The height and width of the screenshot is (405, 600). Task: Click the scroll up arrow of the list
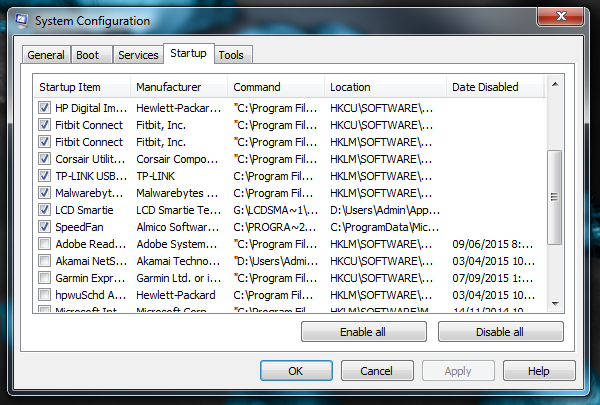coord(555,84)
